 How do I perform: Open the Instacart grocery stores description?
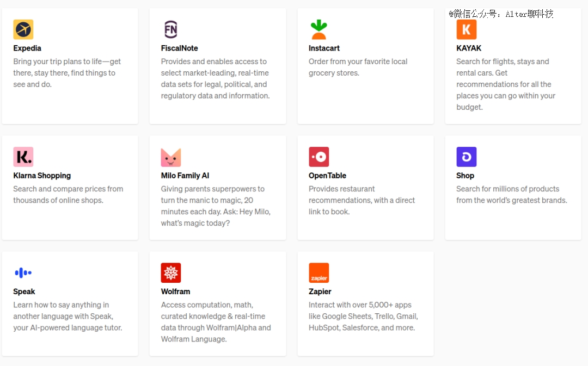[358, 67]
